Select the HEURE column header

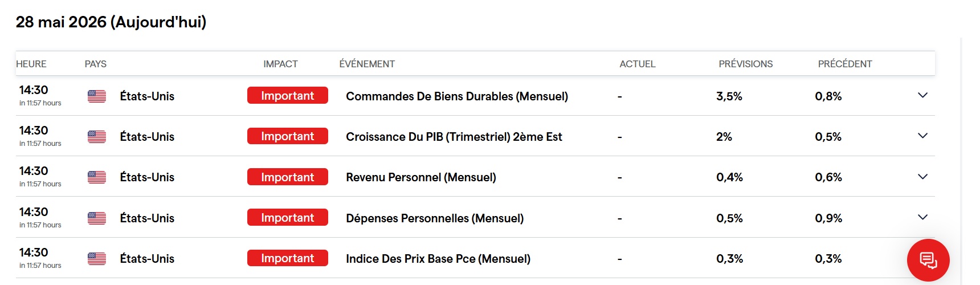(31, 64)
